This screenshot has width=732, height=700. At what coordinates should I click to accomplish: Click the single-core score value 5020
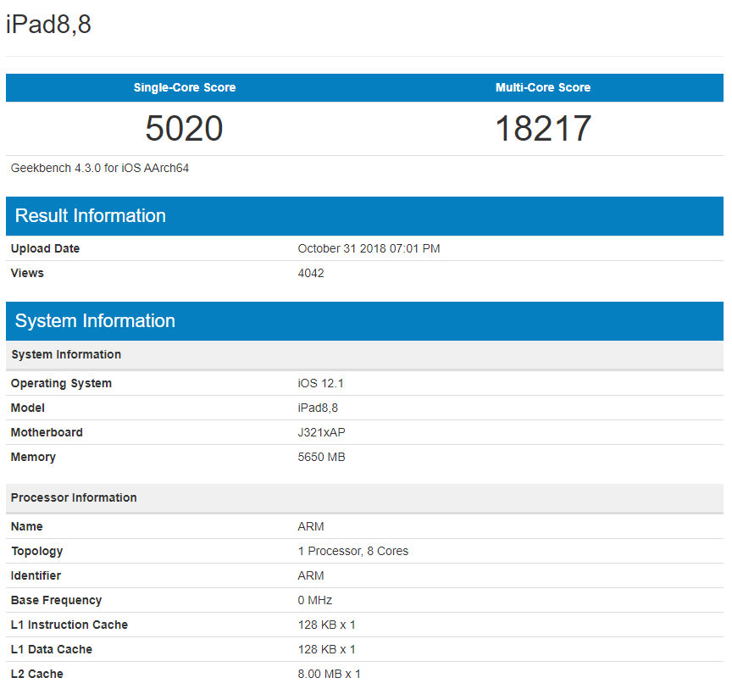coord(184,128)
